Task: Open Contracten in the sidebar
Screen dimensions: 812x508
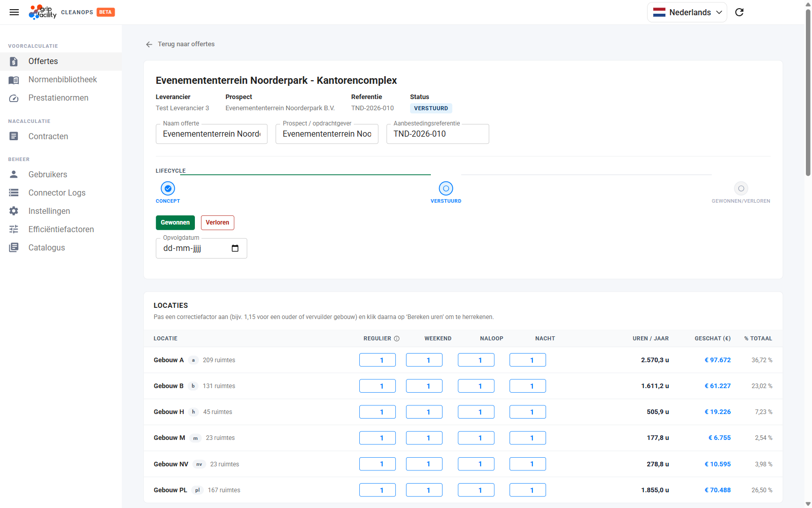Action: point(61,136)
